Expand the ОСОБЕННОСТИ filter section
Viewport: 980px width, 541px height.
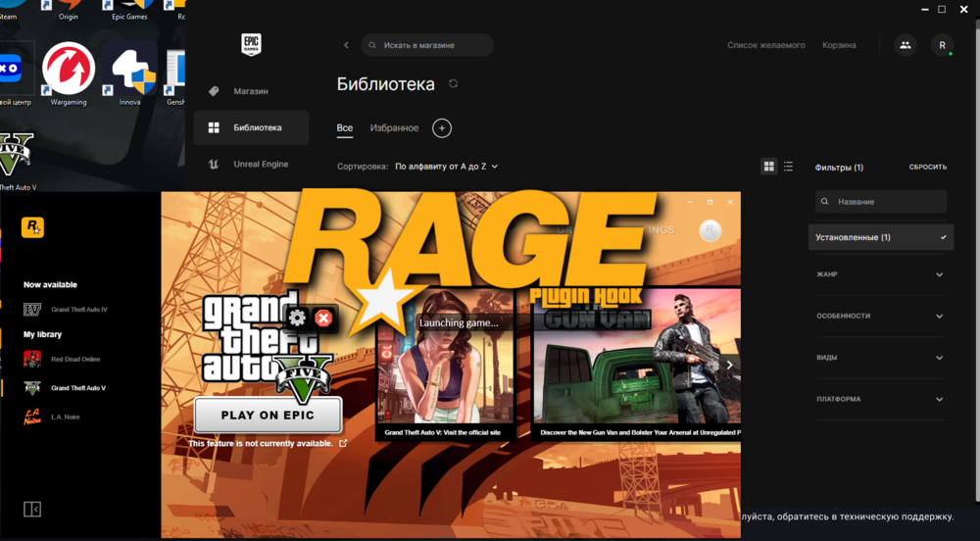coord(881,317)
